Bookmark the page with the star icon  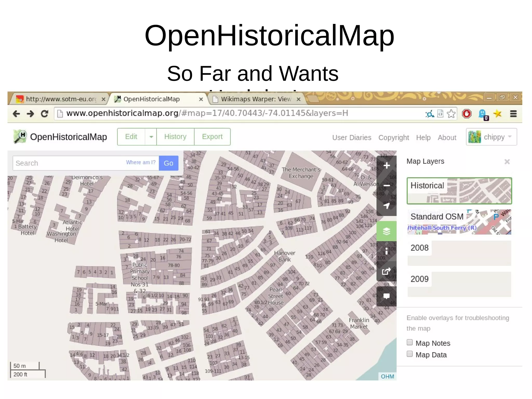[451, 114]
